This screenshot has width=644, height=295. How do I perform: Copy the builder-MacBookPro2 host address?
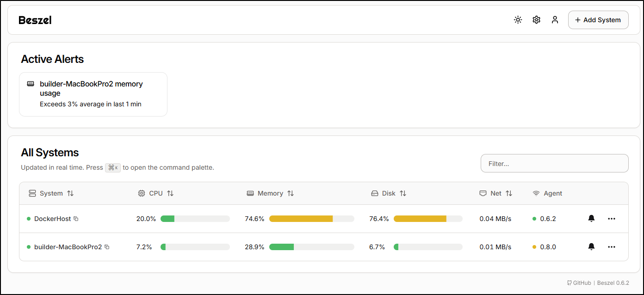pyautogui.click(x=107, y=247)
